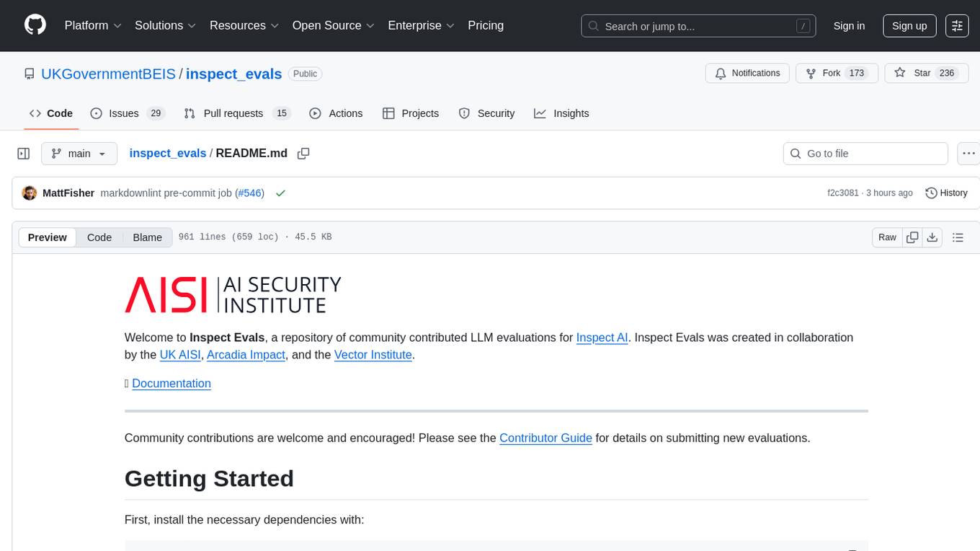
Task: Download the raw file
Action: point(932,237)
